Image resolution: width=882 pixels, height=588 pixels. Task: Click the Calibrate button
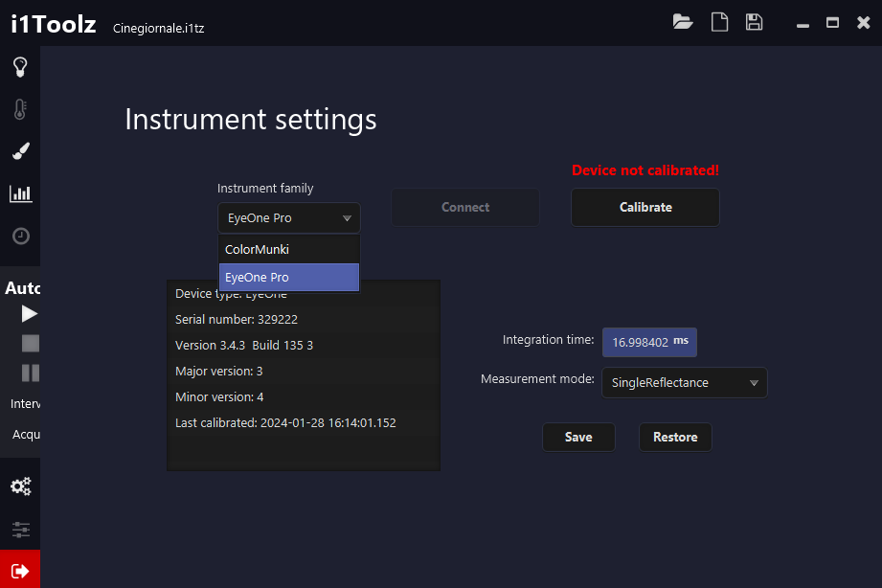point(645,207)
